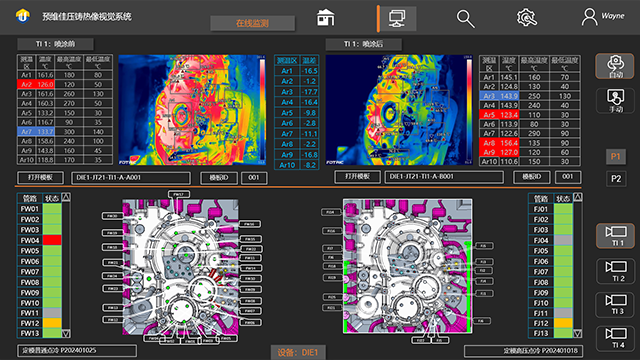The width and height of the screenshot is (640, 360).
Task: Select pipeline row FJ13
Action: (551, 333)
